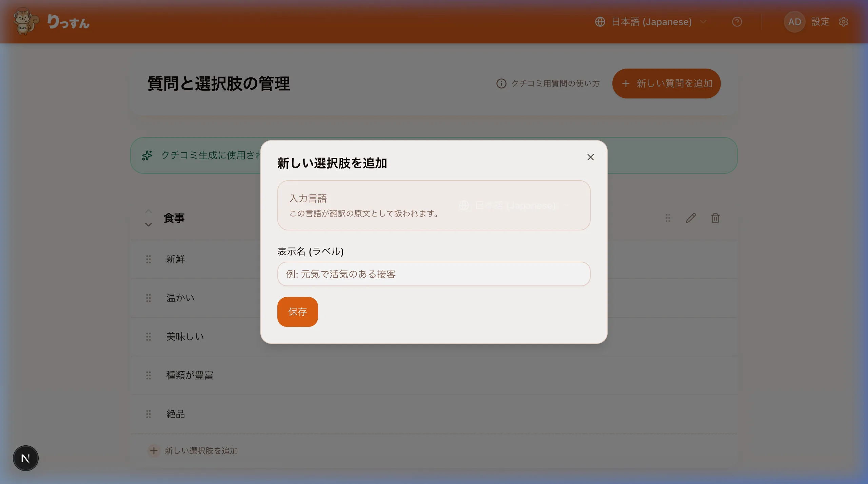Click 設定 in the top bar

coord(821,22)
